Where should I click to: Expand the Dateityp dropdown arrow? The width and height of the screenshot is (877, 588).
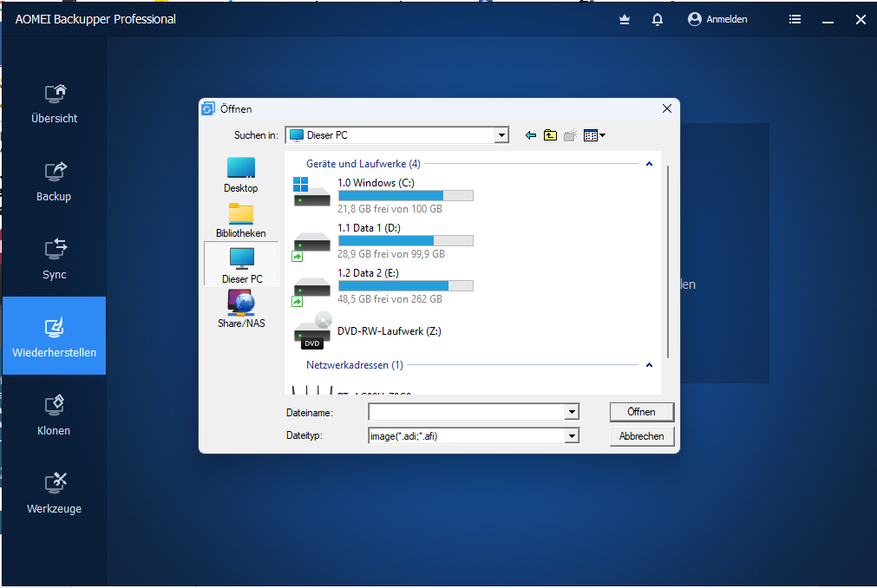pyautogui.click(x=572, y=436)
